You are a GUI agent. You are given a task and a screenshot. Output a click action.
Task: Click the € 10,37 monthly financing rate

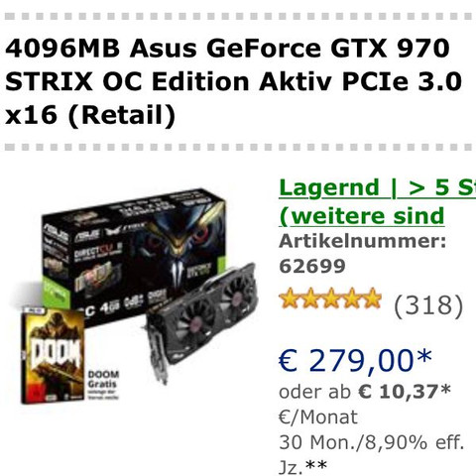405,392
